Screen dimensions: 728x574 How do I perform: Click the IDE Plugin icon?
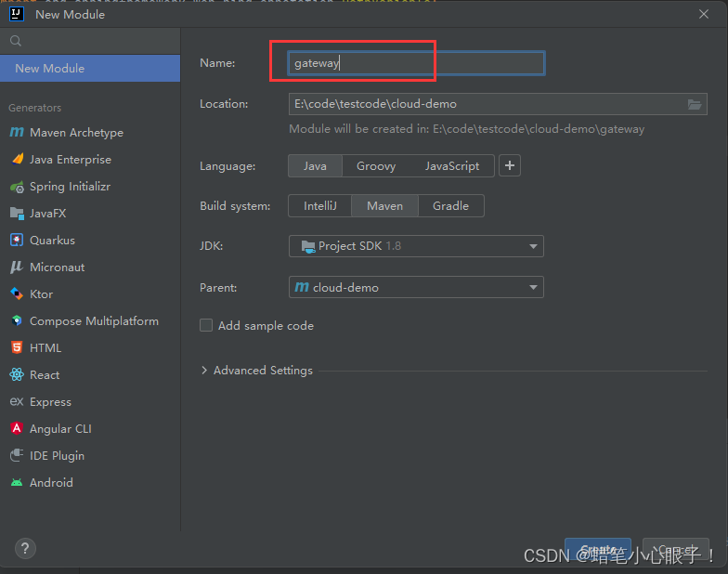[x=17, y=455]
